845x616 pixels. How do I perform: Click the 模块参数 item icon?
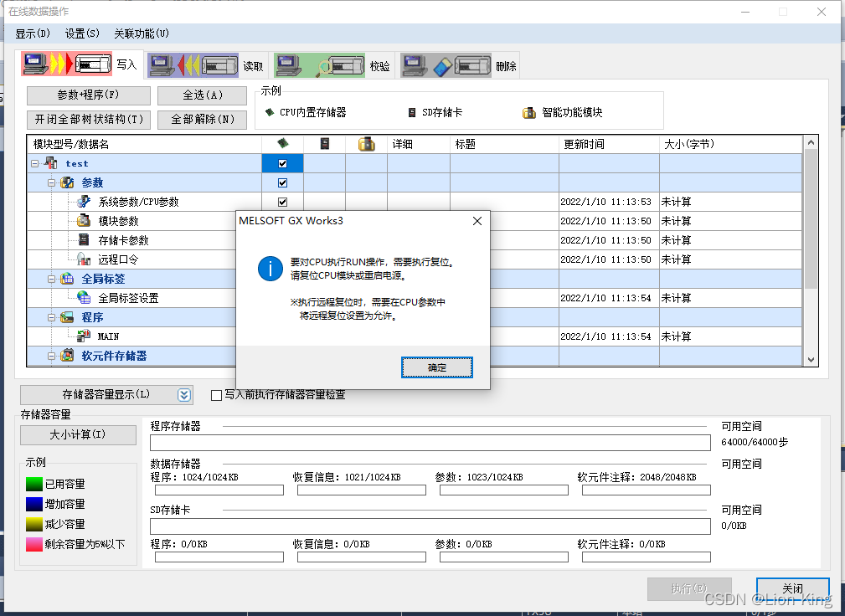point(84,221)
